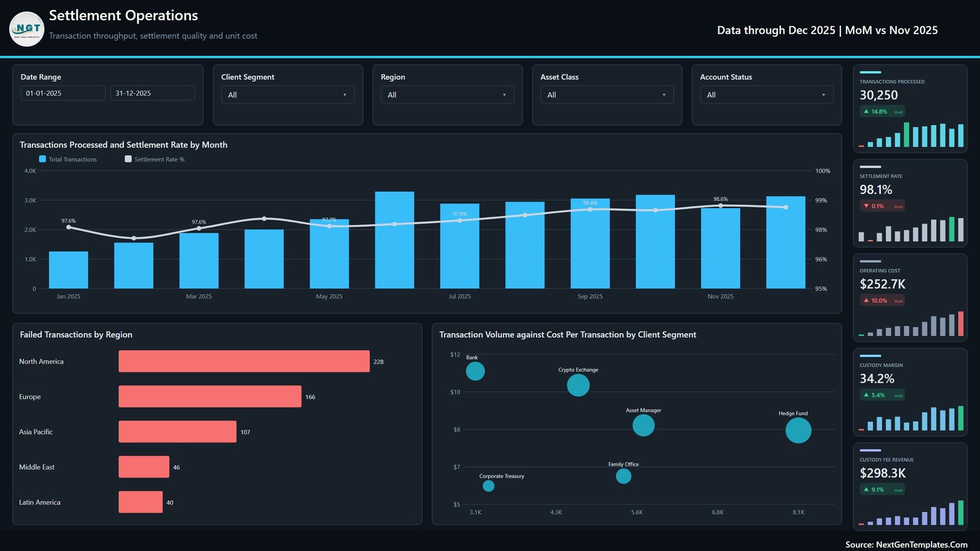Open the Account Status dropdown
The image size is (980, 551).
pos(766,95)
